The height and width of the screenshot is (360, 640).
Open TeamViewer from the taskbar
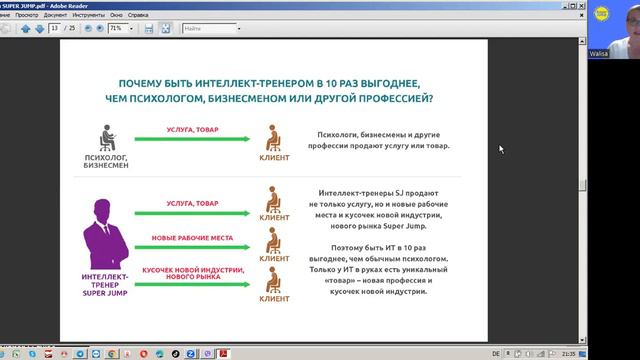(x=96, y=354)
